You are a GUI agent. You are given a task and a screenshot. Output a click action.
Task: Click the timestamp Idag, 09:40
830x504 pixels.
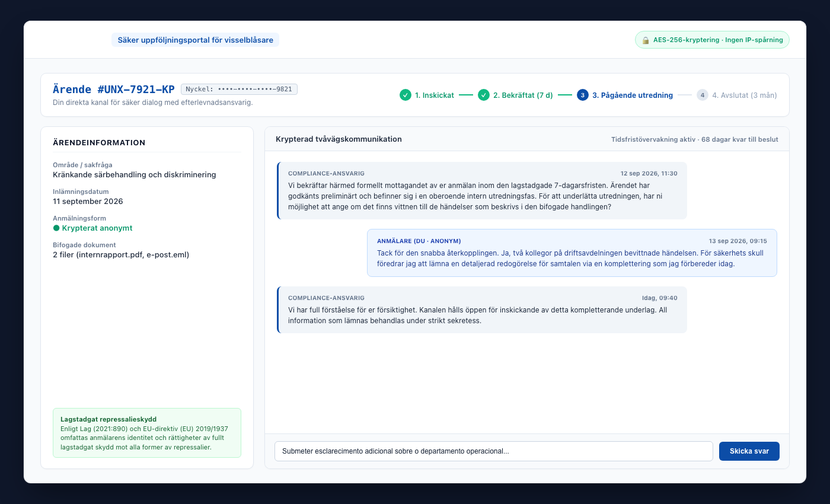(x=660, y=298)
